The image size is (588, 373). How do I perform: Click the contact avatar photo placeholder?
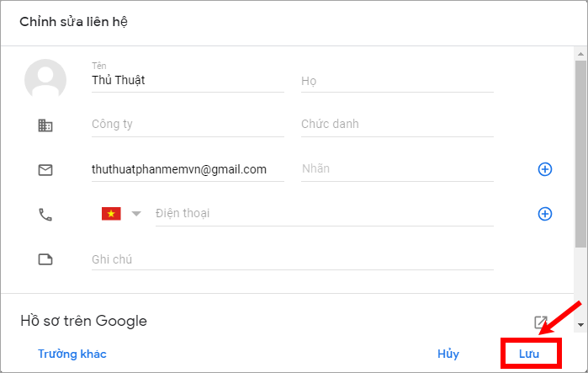[x=45, y=79]
